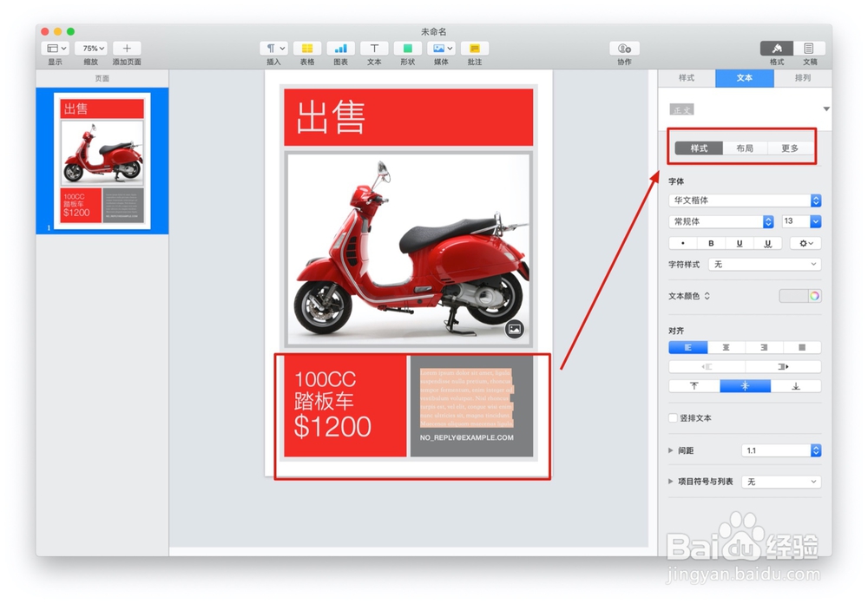Toggle the second underline U̲ style button
Viewport: 868px width, 604px height.
point(767,243)
